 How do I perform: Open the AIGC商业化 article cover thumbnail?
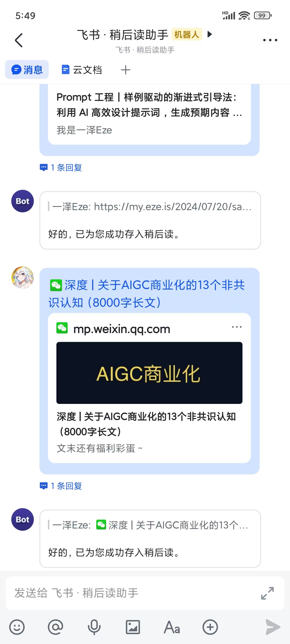click(149, 373)
